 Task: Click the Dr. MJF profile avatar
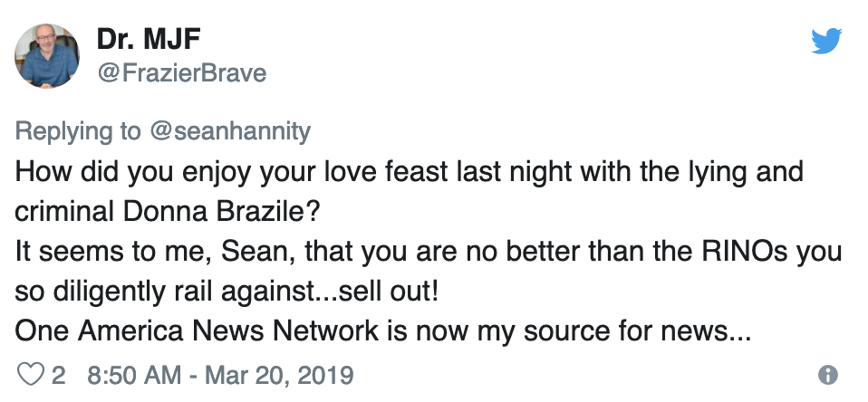[47, 56]
